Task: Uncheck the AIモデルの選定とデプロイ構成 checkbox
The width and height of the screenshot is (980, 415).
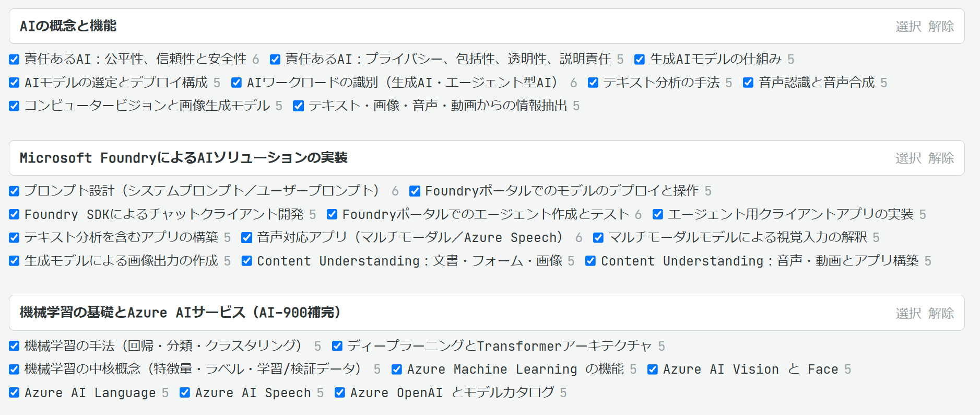Action: (14, 83)
